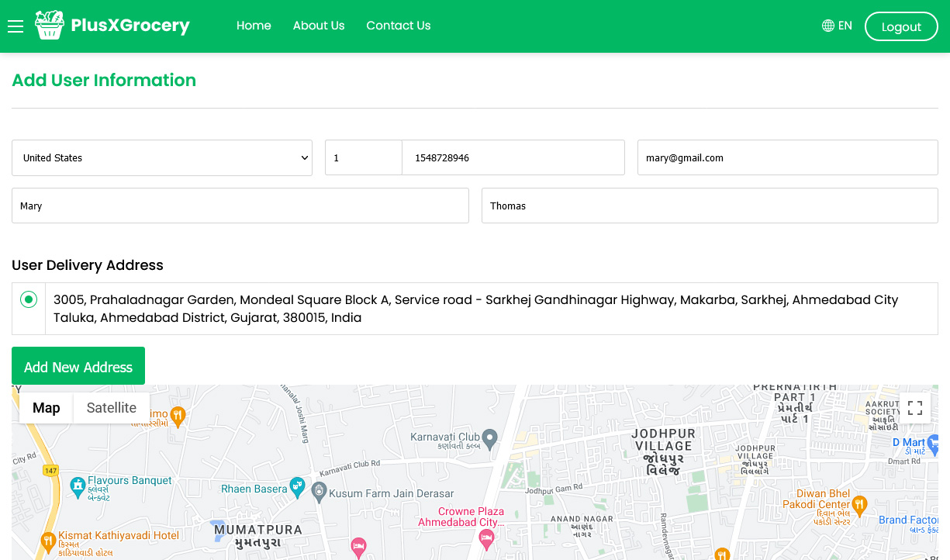Click Add New Address button
The image size is (950, 560).
click(78, 366)
